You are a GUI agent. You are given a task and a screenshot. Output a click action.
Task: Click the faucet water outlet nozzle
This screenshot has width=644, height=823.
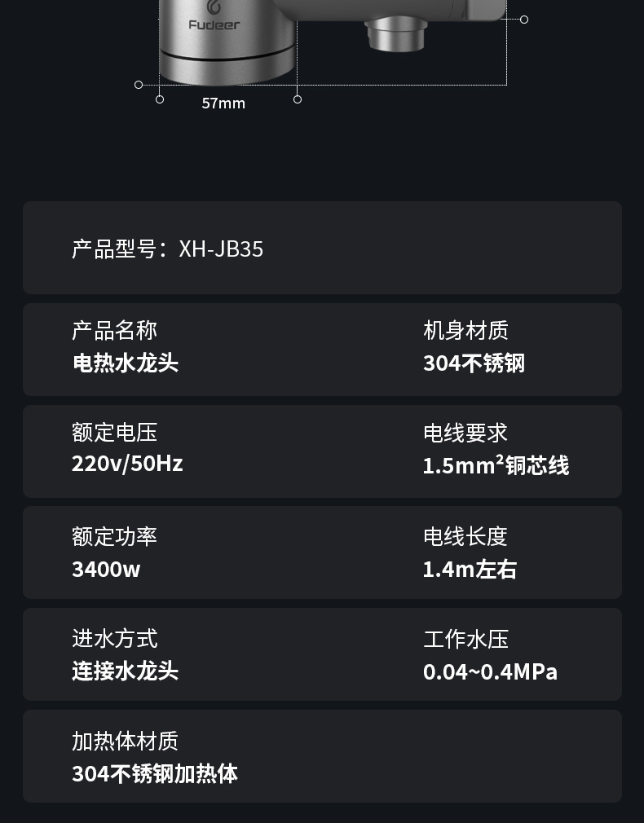[395, 36]
